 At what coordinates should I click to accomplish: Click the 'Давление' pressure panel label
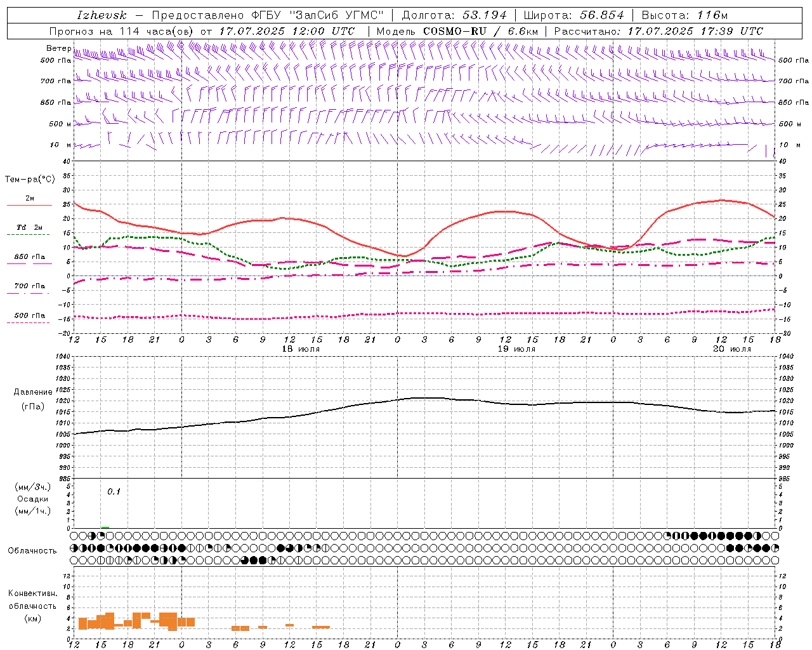pos(32,392)
